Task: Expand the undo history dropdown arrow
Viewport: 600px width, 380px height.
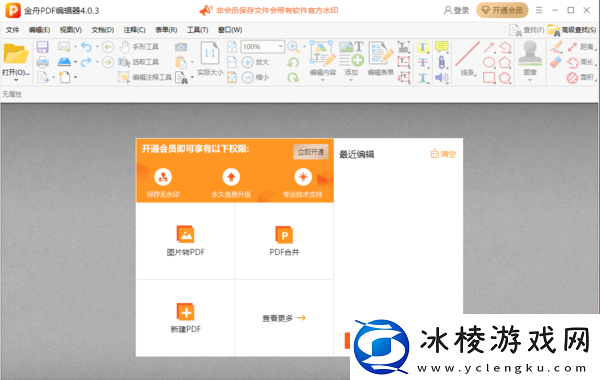Action: tap(97, 47)
